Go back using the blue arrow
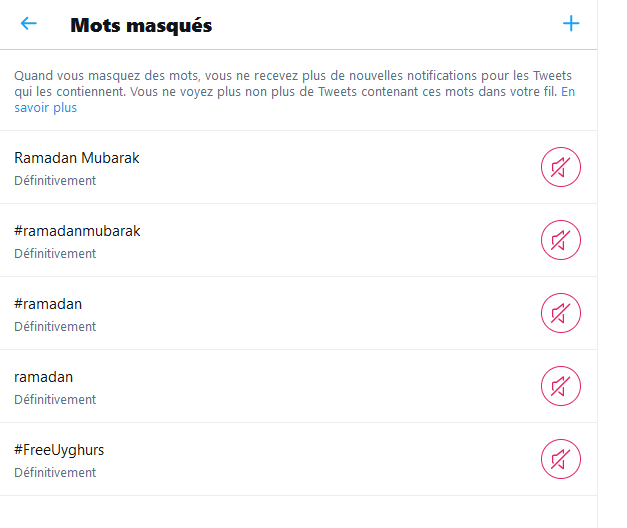The image size is (627, 528). 28,23
